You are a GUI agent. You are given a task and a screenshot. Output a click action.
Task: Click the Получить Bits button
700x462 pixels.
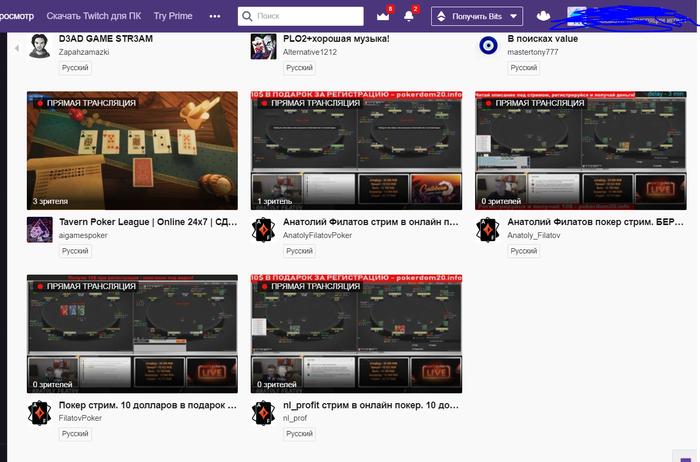pos(477,17)
